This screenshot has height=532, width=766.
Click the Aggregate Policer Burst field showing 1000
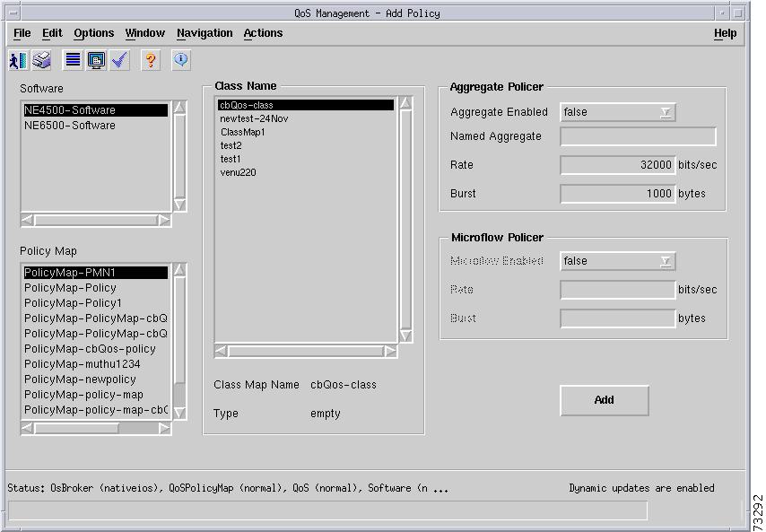coord(618,194)
